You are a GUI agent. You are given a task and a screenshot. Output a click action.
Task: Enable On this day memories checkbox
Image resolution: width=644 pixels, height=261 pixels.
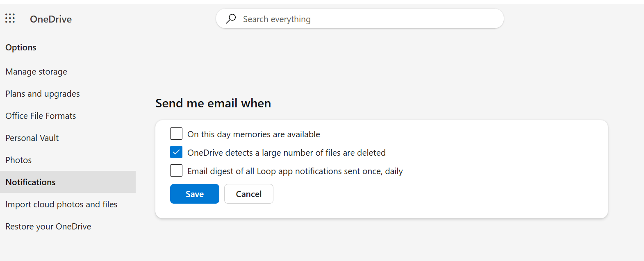176,134
